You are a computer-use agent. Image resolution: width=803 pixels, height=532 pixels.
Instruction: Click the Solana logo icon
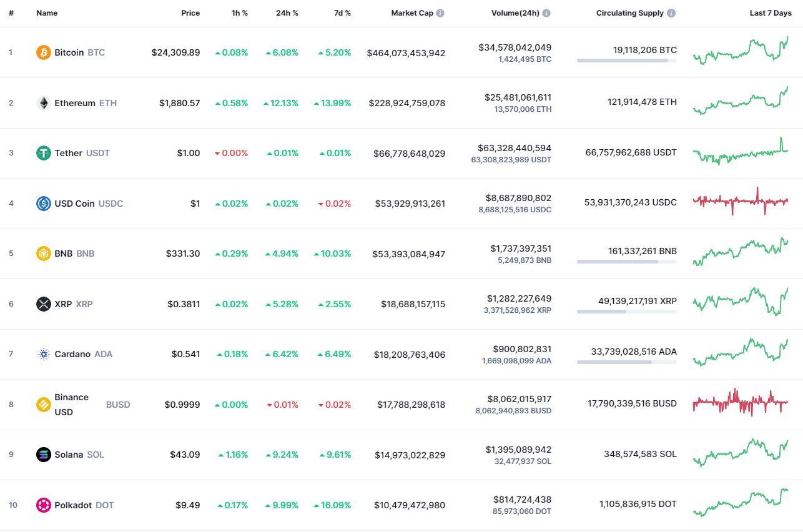[x=43, y=455]
